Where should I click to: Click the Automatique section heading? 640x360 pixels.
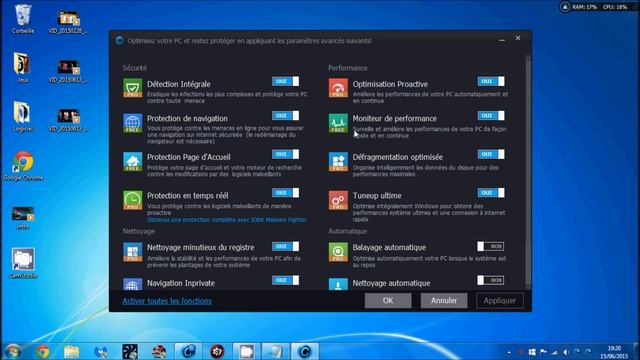[x=347, y=231]
